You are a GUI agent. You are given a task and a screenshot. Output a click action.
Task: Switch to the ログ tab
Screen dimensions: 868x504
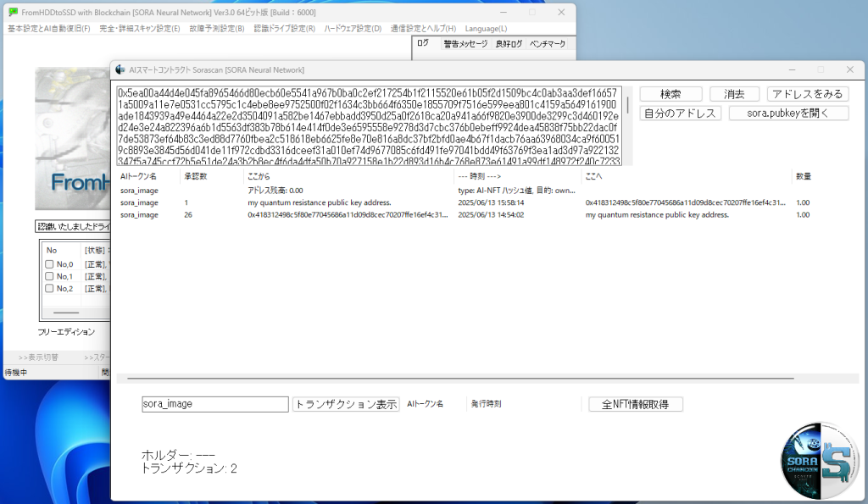tap(423, 43)
